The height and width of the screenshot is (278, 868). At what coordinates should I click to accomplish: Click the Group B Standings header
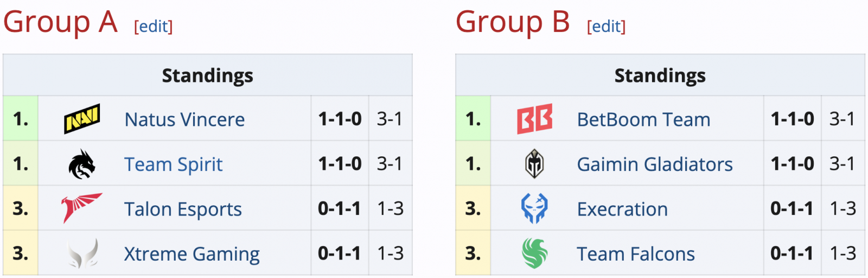pos(660,75)
